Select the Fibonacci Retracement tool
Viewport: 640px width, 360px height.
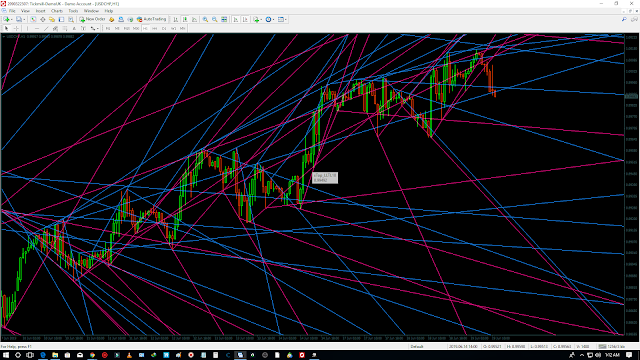[64, 28]
